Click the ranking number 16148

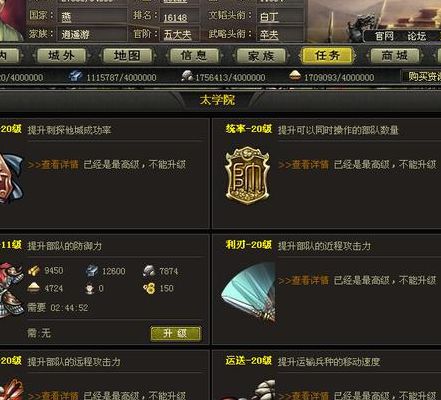point(175,18)
